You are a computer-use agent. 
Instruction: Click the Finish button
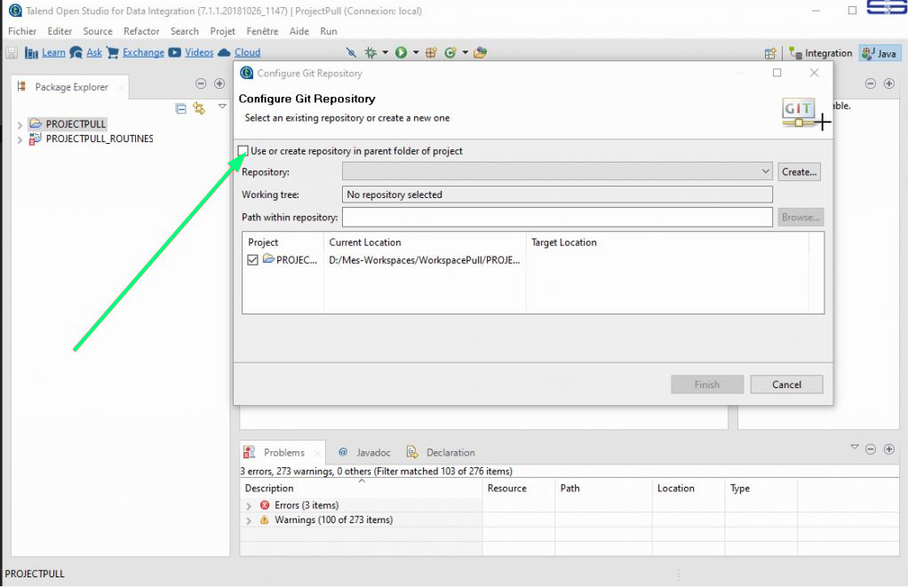707,385
